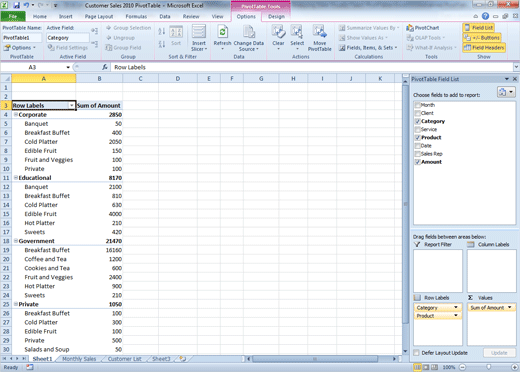520x372 pixels.
Task: Check the Date field checkbox
Action: (x=417, y=146)
